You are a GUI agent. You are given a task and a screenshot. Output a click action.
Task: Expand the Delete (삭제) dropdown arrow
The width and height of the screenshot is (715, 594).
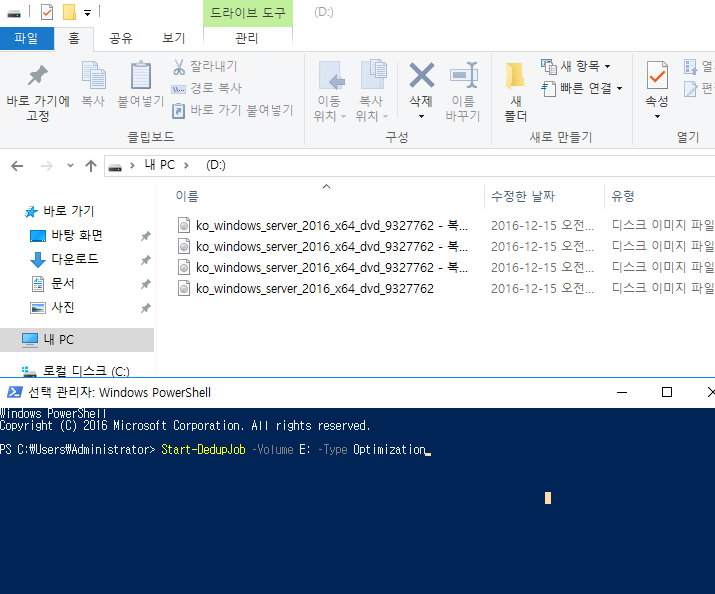(421, 117)
